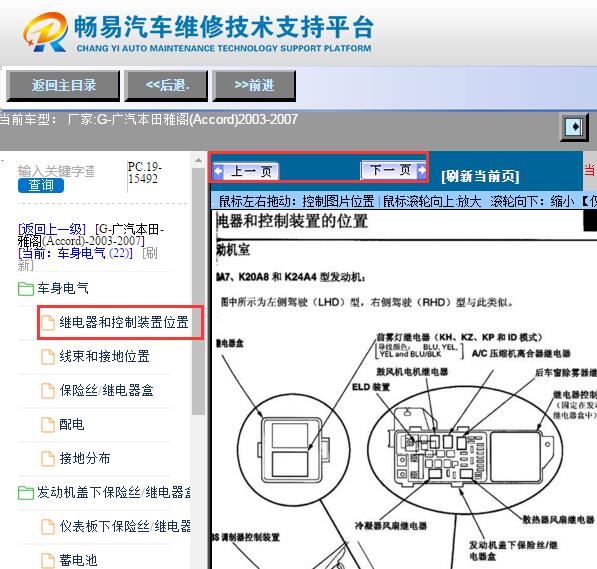Click the green folder icon beside 车身电气
This screenshot has width=597, height=569.
coord(26,289)
